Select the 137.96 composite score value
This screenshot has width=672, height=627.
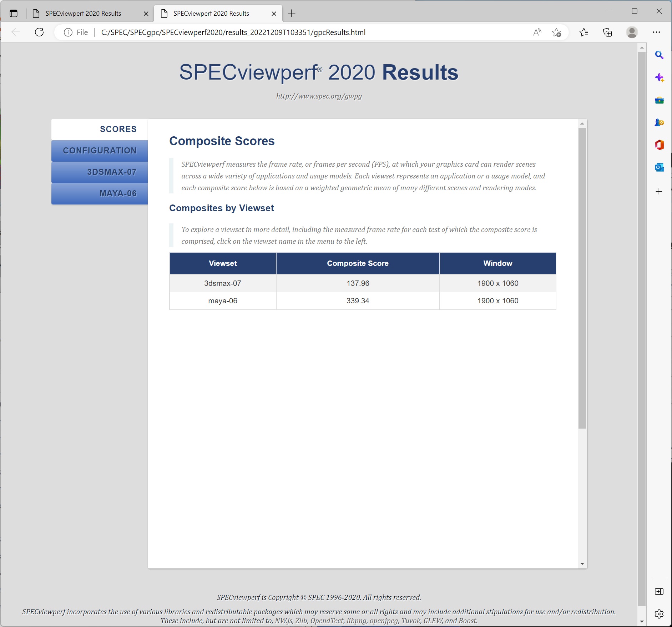[358, 283]
